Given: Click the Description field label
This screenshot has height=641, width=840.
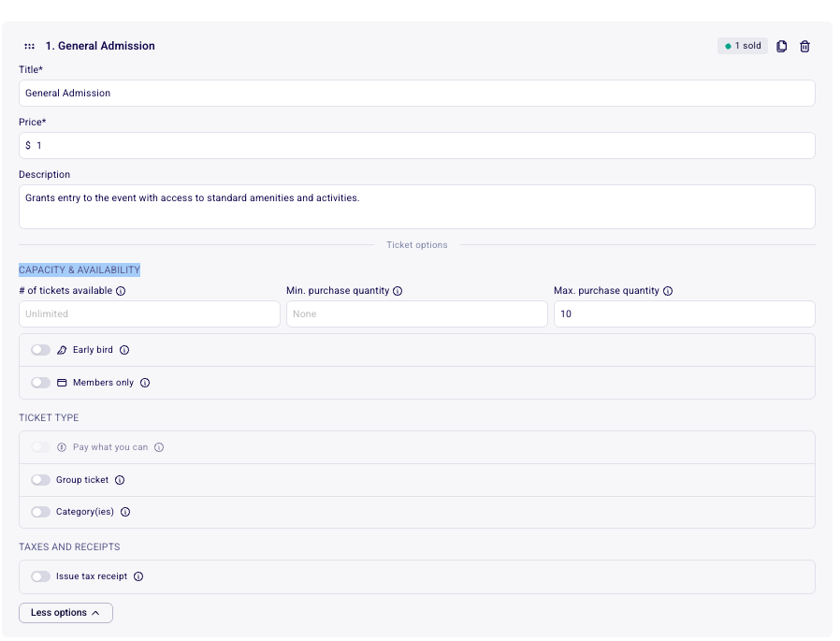Looking at the screenshot, I should pyautogui.click(x=45, y=175).
